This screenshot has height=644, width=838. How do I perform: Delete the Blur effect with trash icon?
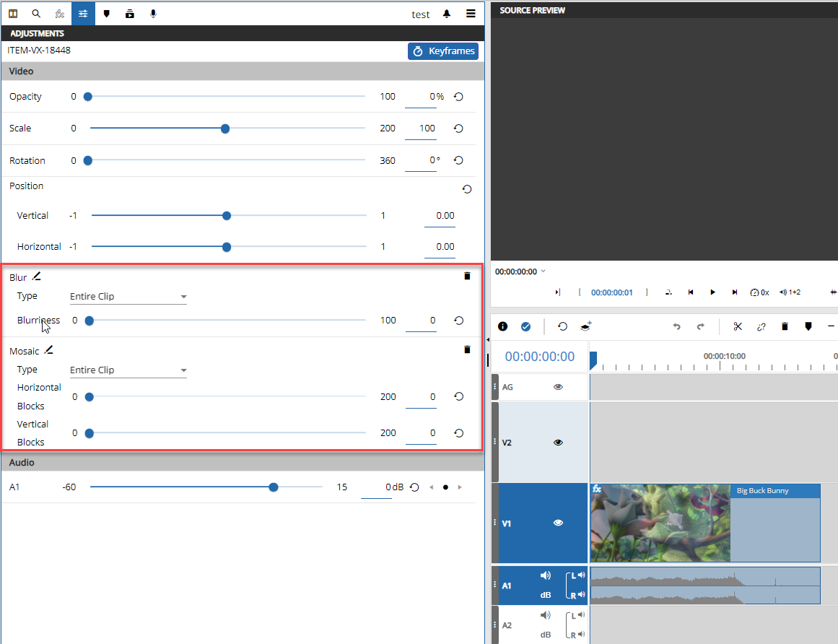point(467,276)
